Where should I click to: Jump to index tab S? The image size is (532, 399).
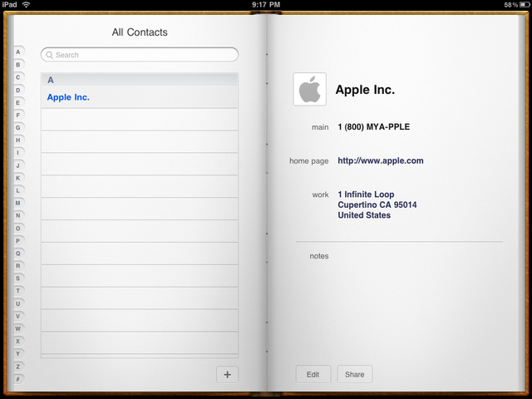coord(18,278)
